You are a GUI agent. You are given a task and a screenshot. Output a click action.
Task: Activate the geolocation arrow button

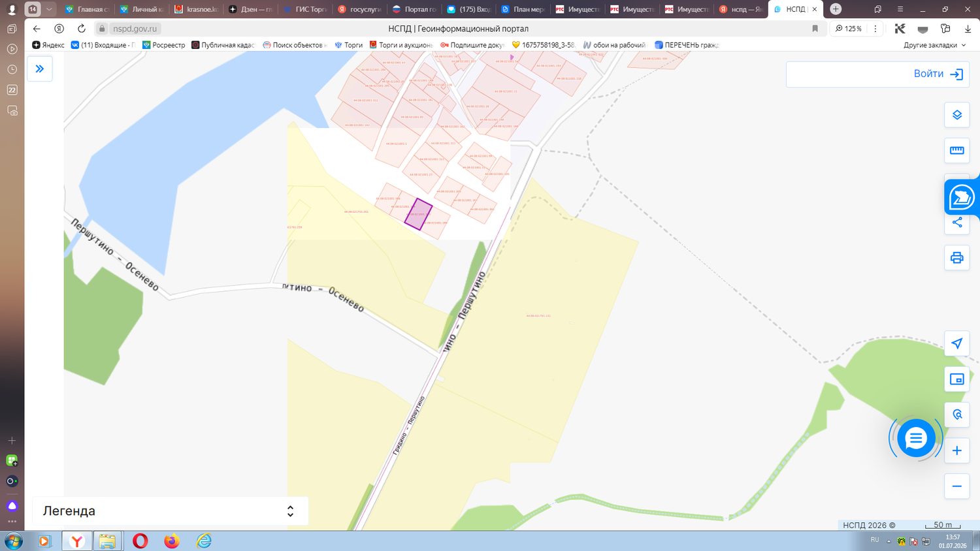pos(956,343)
